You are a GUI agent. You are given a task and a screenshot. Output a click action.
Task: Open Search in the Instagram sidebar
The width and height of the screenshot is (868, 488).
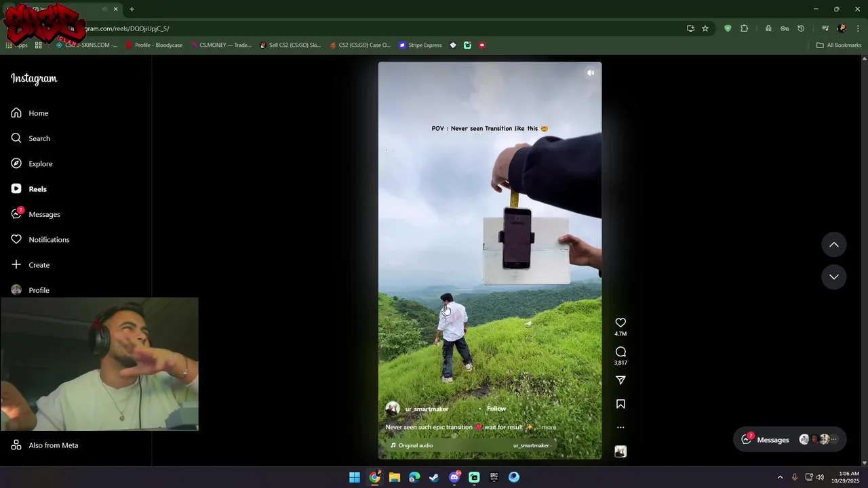click(x=31, y=138)
